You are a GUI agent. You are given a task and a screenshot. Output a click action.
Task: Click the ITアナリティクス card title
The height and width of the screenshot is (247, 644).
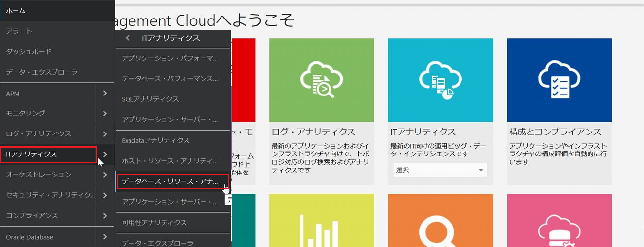pyautogui.click(x=423, y=132)
